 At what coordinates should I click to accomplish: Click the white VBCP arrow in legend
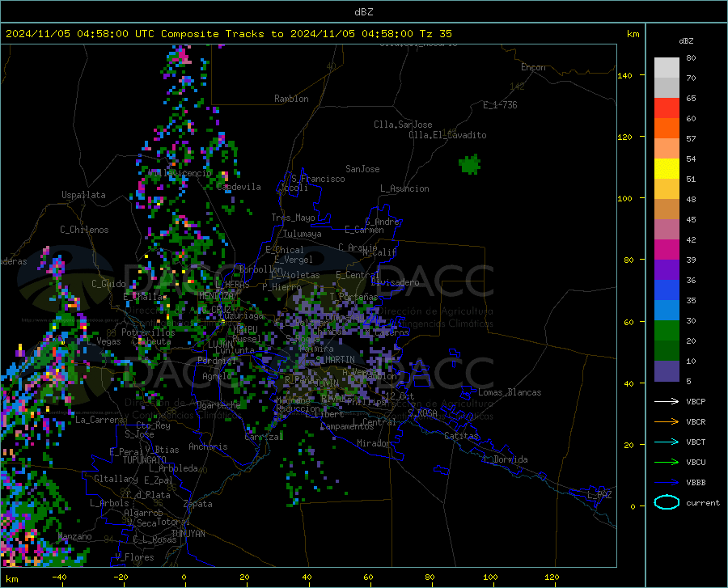pyautogui.click(x=667, y=401)
